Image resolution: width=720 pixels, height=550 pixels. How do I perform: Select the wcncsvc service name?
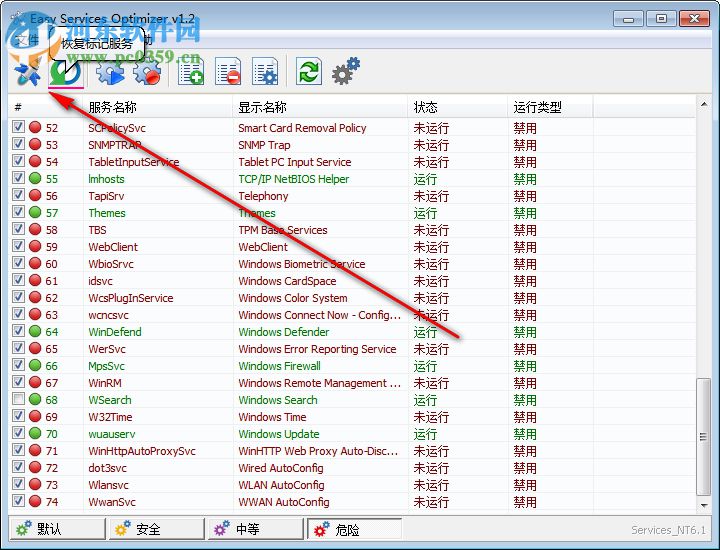click(x=108, y=315)
